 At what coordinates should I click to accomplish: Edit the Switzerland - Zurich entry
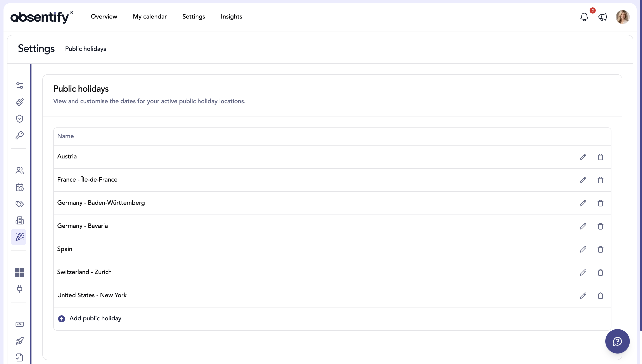click(583, 273)
